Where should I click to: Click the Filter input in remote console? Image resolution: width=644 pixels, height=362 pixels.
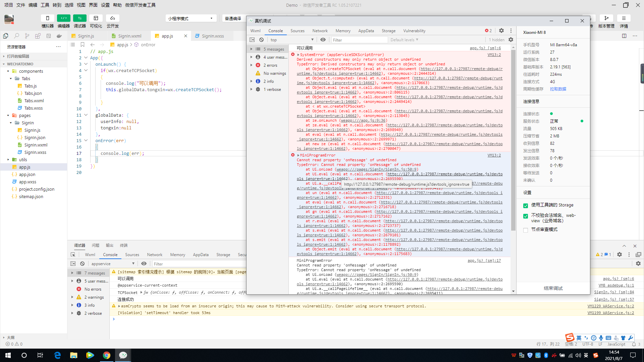359,40
